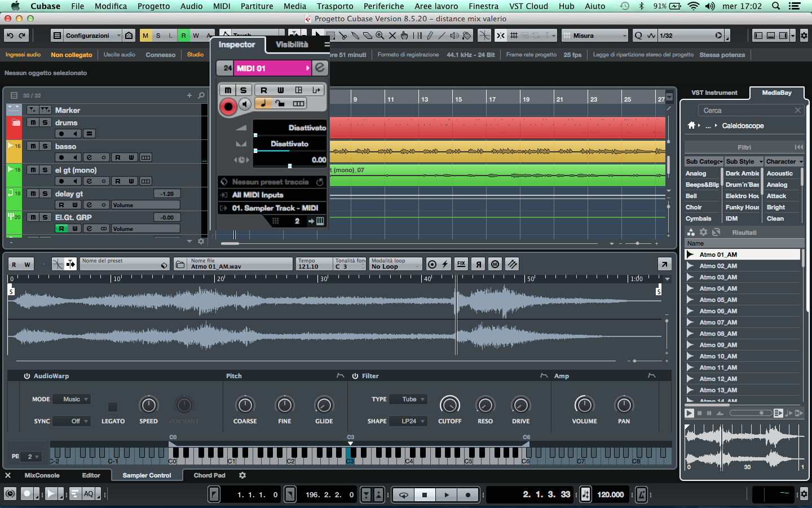
Task: Open the Trasporto menu
Action: [335, 6]
